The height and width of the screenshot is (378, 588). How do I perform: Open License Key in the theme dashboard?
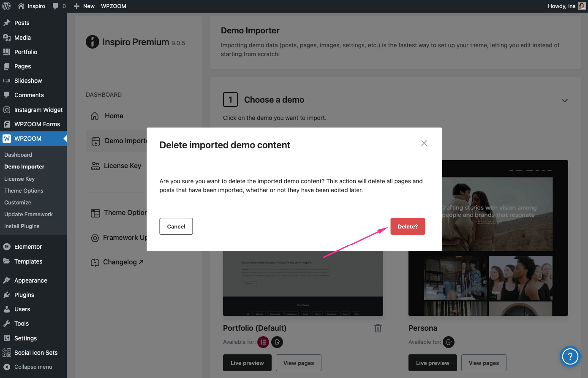click(117, 166)
